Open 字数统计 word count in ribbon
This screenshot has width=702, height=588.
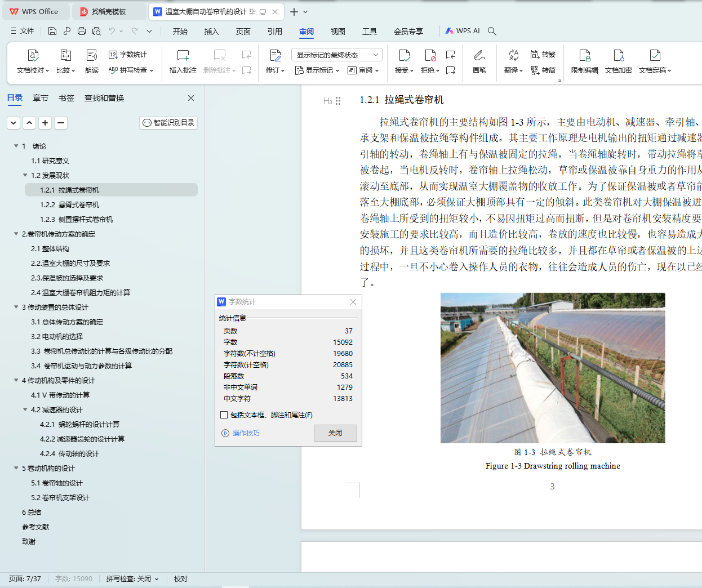pyautogui.click(x=128, y=55)
